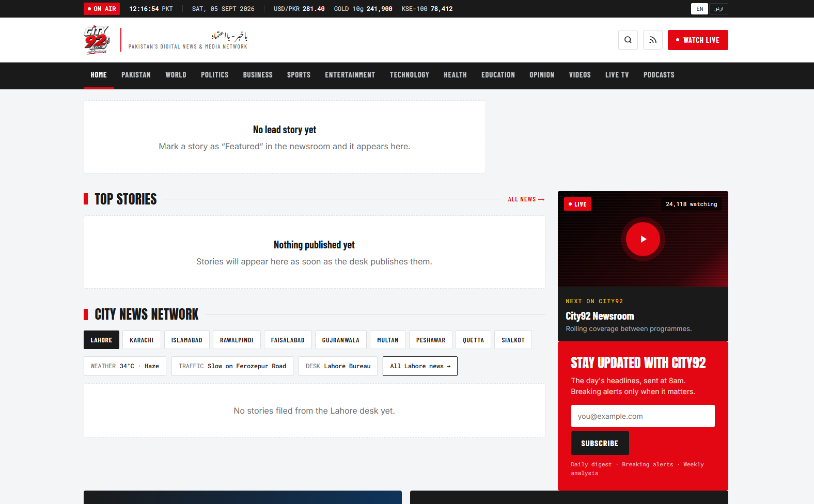
Task: Open the search icon in header
Action: (628, 40)
